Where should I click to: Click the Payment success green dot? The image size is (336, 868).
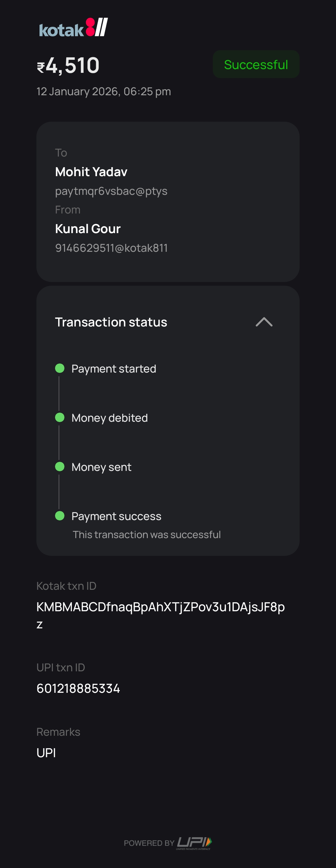click(60, 516)
